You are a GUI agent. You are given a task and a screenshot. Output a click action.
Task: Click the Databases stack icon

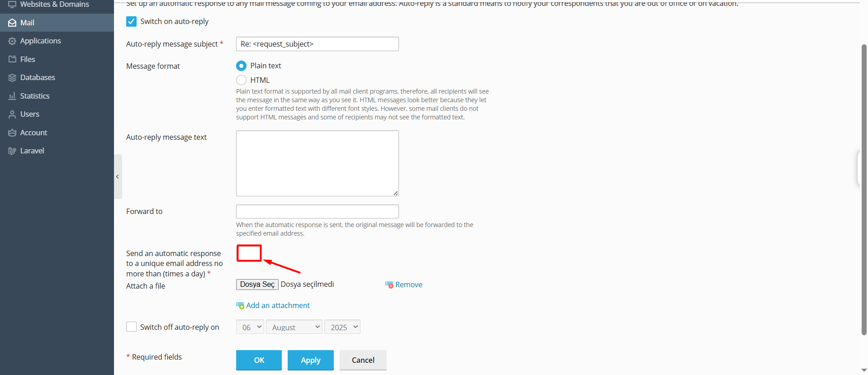(x=12, y=78)
